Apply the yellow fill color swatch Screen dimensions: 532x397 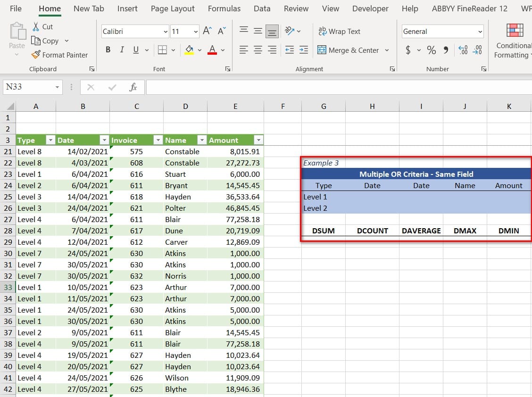(189, 50)
